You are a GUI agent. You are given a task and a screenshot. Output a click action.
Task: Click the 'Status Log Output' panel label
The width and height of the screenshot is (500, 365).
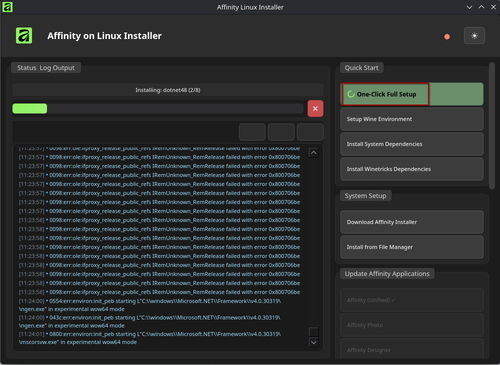tap(46, 68)
